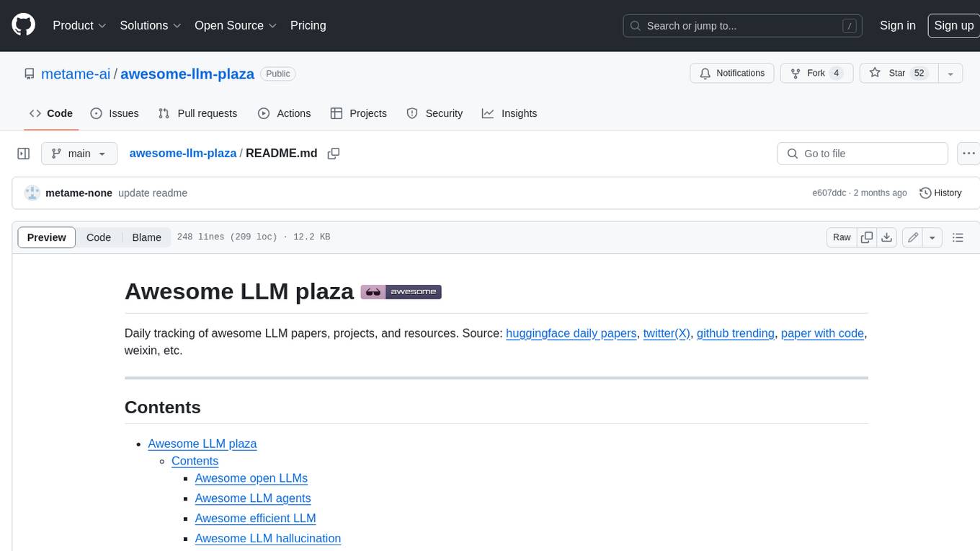
Task: Jump to the Contents sub-entry link
Action: coord(195,461)
